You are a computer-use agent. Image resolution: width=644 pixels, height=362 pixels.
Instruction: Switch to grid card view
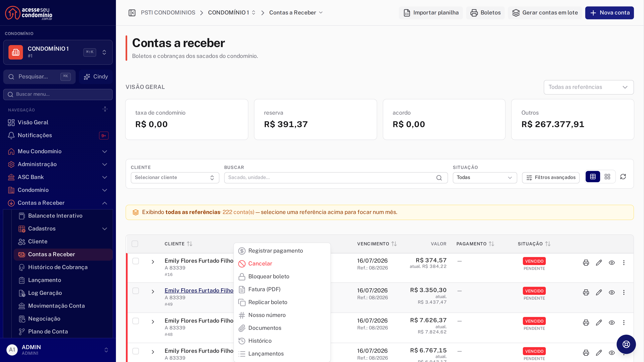[x=607, y=177]
